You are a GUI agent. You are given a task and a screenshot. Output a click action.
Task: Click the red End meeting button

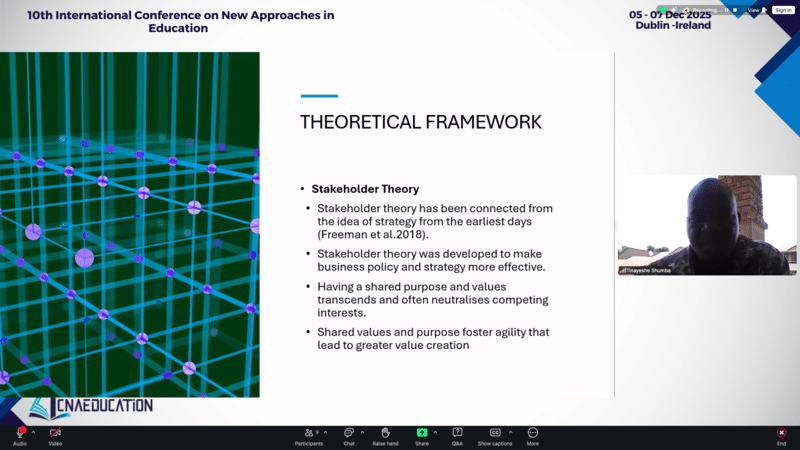(782, 433)
